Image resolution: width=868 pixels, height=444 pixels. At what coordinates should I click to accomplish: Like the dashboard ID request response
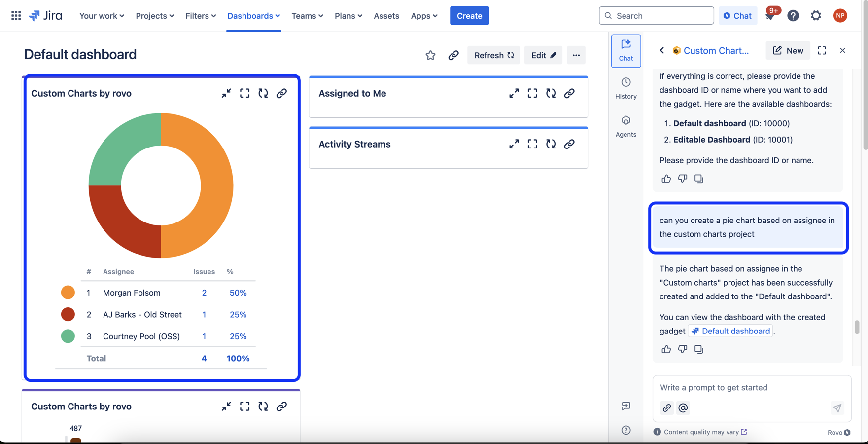click(x=666, y=179)
